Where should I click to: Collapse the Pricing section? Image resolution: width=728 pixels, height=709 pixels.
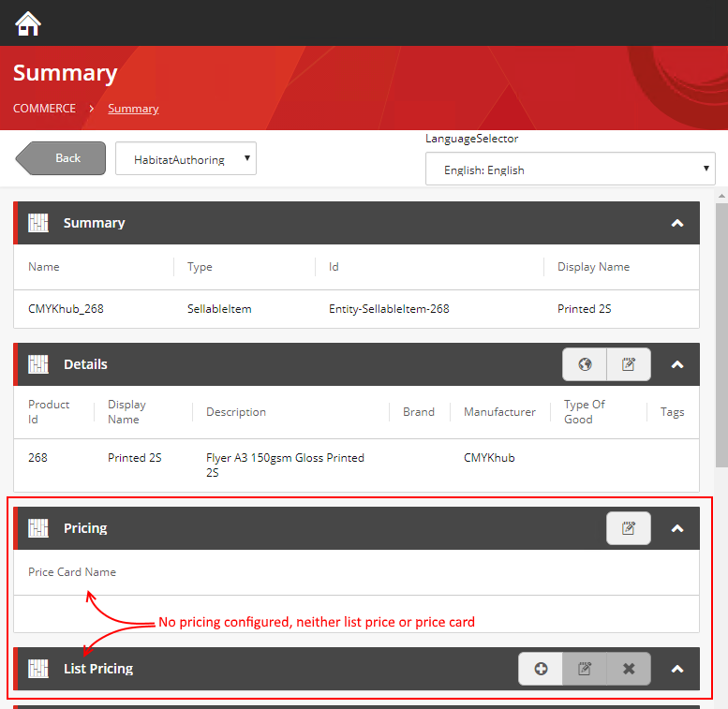[677, 528]
